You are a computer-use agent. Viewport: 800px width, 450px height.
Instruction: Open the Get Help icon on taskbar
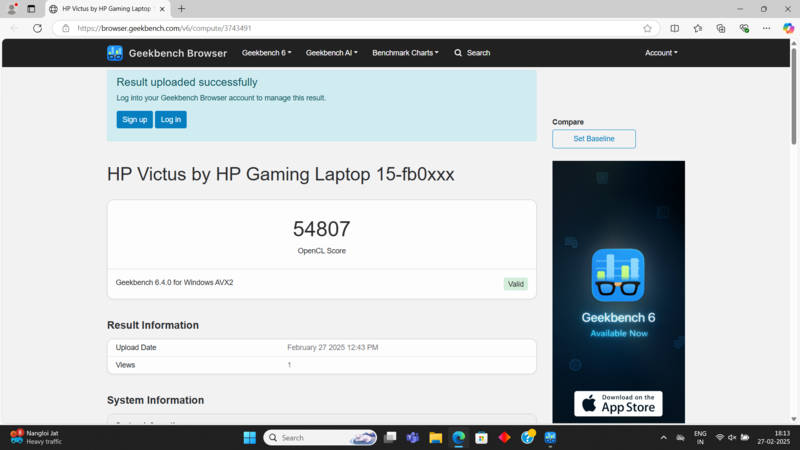tap(528, 437)
